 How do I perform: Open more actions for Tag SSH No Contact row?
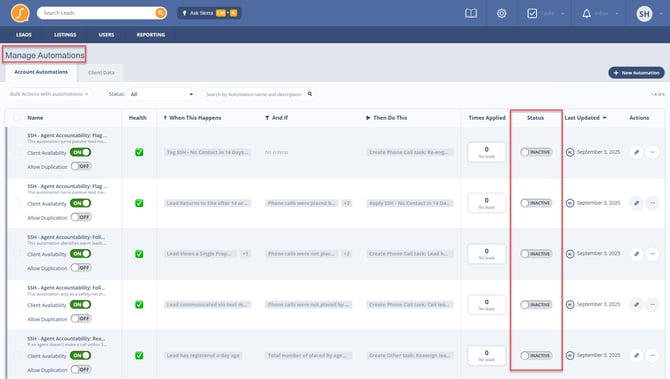[x=652, y=152]
